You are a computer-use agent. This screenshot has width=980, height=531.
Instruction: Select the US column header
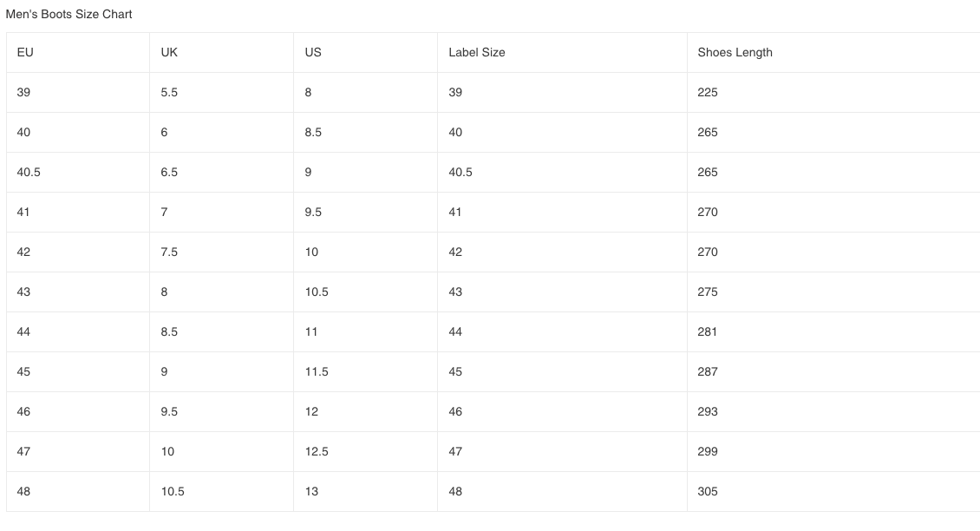click(313, 52)
